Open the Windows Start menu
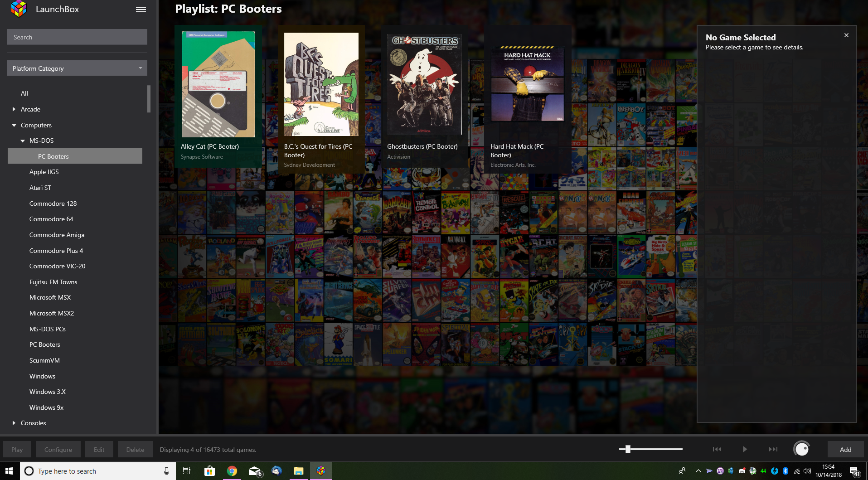Screen dimensions: 868x480 click(9, 471)
